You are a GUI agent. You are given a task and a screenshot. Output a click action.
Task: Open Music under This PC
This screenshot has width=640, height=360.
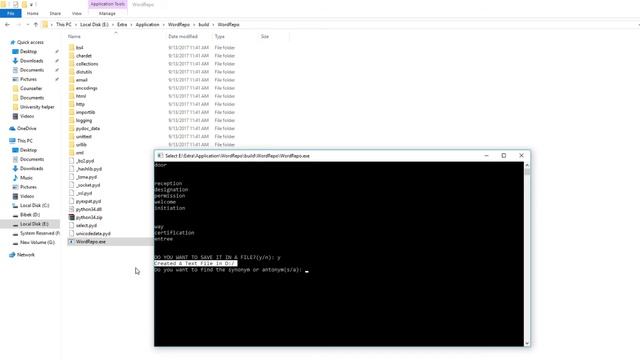tap(26, 178)
